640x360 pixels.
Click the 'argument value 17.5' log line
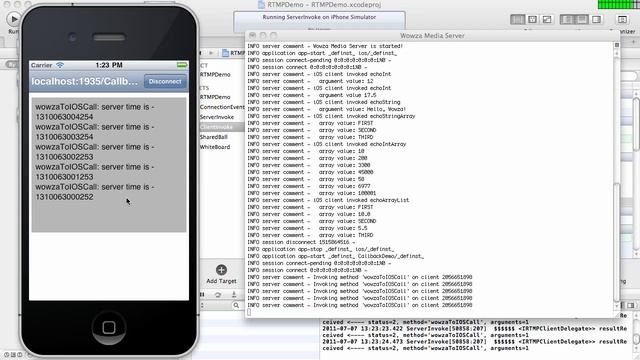pyautogui.click(x=312, y=95)
